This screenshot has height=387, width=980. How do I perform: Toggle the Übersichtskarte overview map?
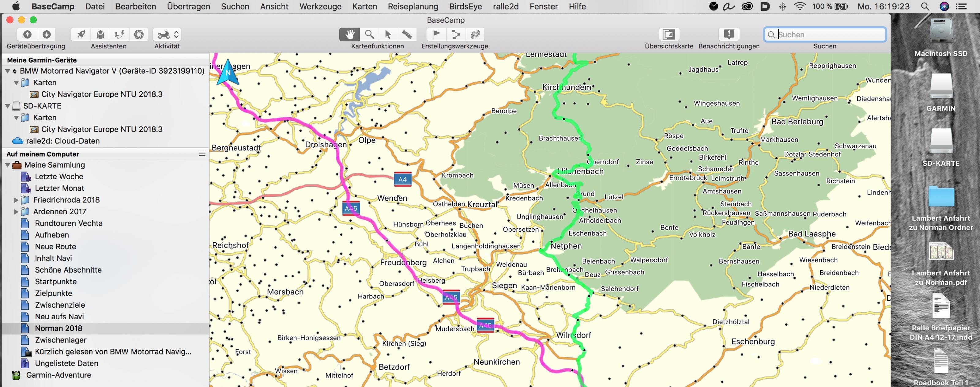(x=669, y=34)
